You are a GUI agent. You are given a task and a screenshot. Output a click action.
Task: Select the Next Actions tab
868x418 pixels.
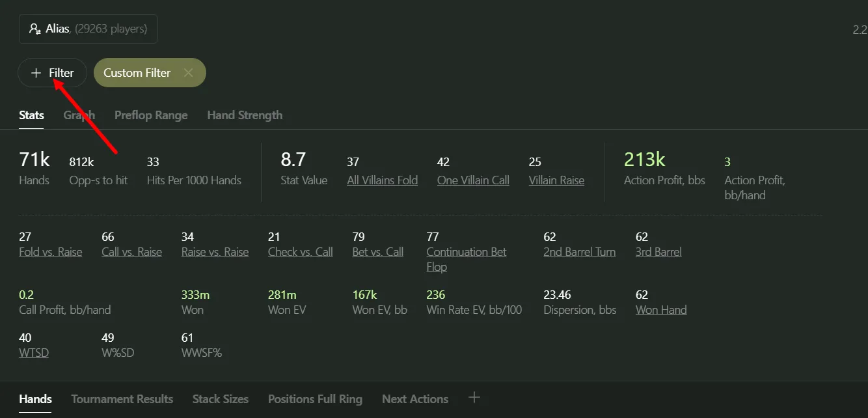415,399
